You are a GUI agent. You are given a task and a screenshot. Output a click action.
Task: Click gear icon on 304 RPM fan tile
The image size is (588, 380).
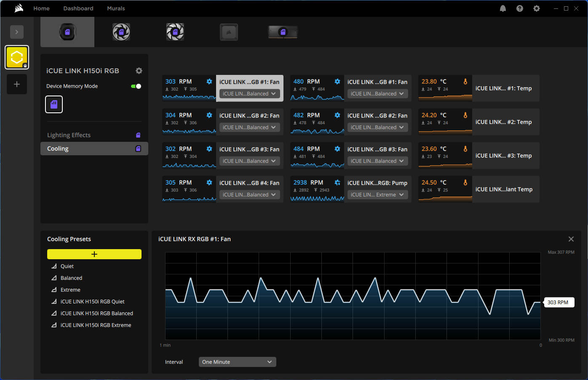point(209,115)
